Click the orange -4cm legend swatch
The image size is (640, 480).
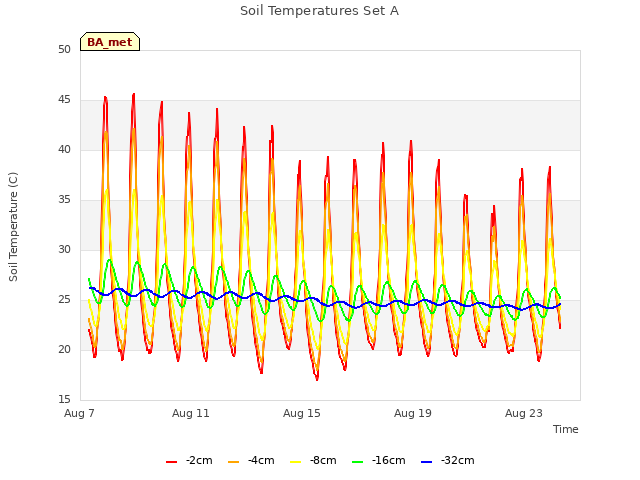tap(233, 462)
